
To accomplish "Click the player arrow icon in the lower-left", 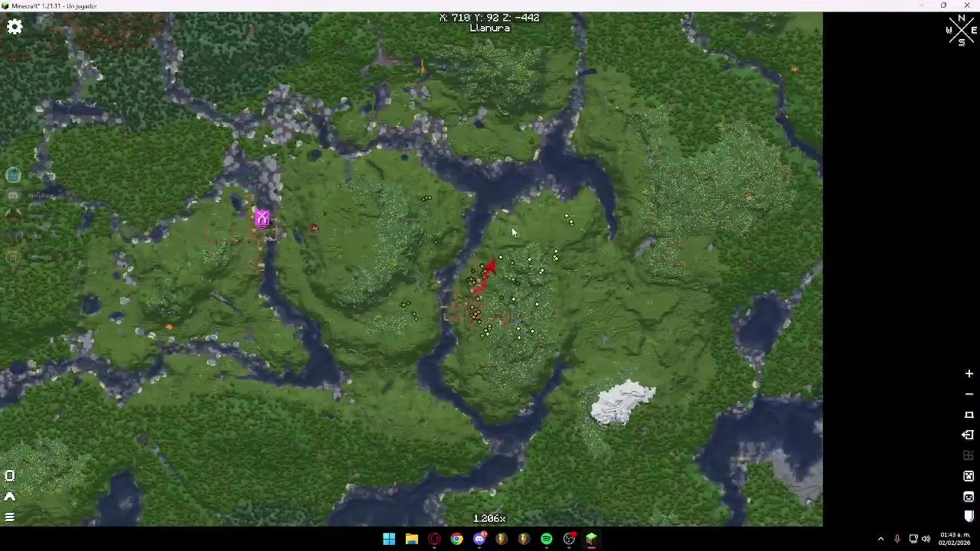I will 10,497.
